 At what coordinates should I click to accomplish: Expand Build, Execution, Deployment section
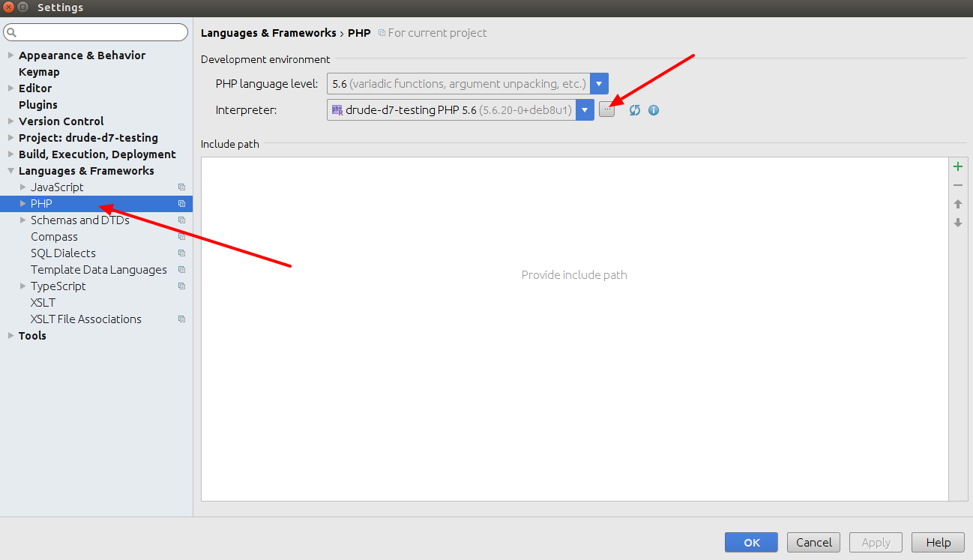coord(10,154)
